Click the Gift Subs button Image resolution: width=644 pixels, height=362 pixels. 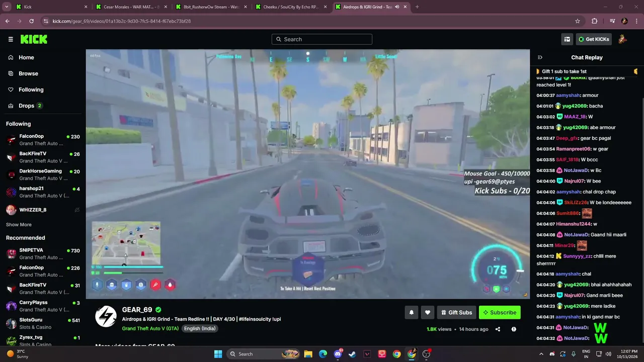[456, 312]
